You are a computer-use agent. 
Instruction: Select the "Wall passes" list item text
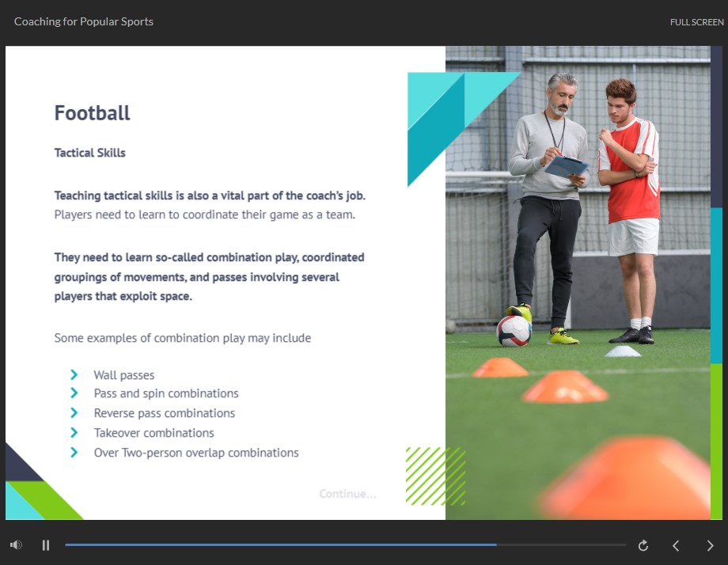(123, 374)
